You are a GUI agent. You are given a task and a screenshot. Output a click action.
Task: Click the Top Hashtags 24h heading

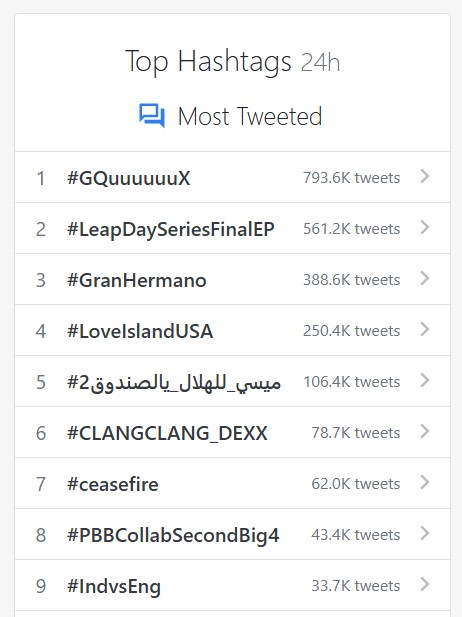click(233, 61)
